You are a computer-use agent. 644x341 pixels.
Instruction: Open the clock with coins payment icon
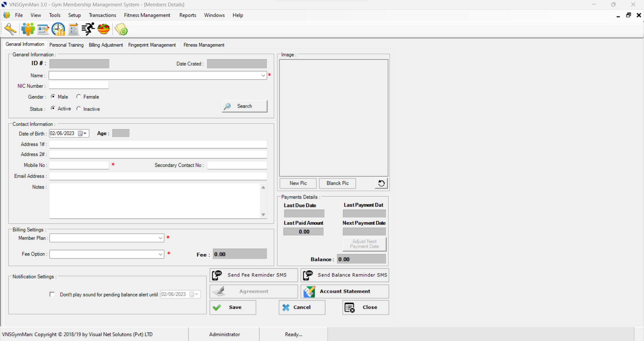(58, 29)
